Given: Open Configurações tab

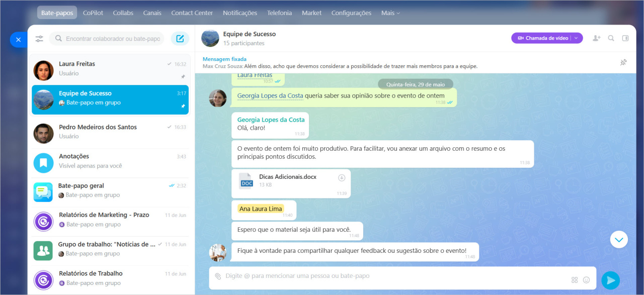Looking at the screenshot, I should click(351, 13).
